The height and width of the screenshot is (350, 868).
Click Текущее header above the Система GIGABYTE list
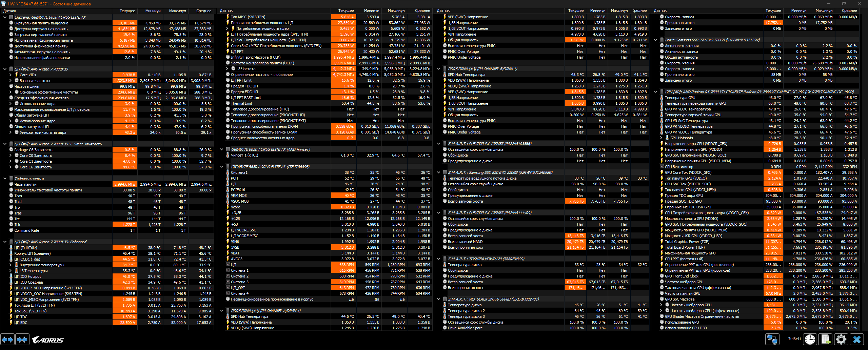124,11
